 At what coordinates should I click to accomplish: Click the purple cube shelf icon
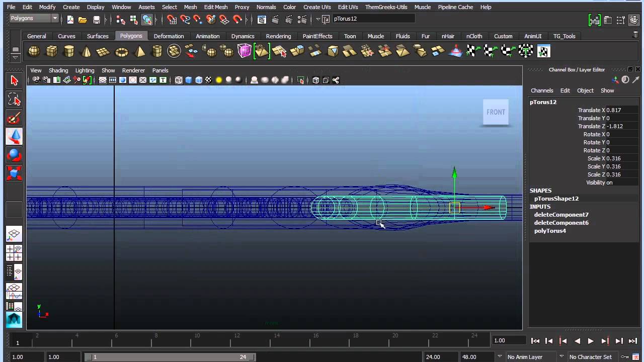pyautogui.click(x=244, y=51)
